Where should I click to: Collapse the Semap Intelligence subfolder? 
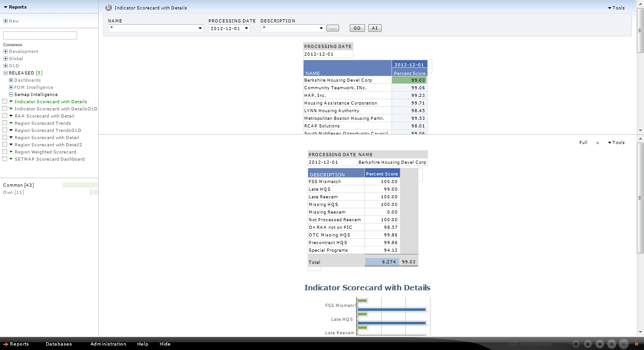point(11,95)
